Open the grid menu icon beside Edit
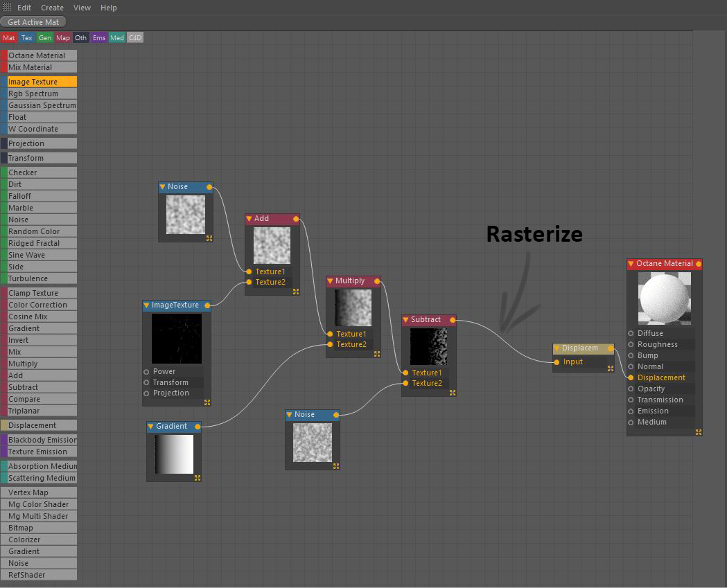The width and height of the screenshot is (727, 588). pyautogui.click(x=7, y=8)
